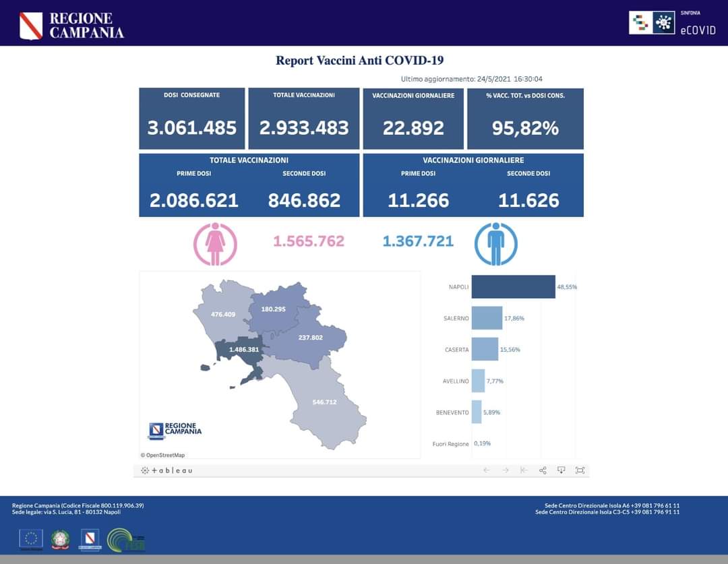728x564 pixels.
Task: Click the Tableau share icon
Action: (543, 470)
